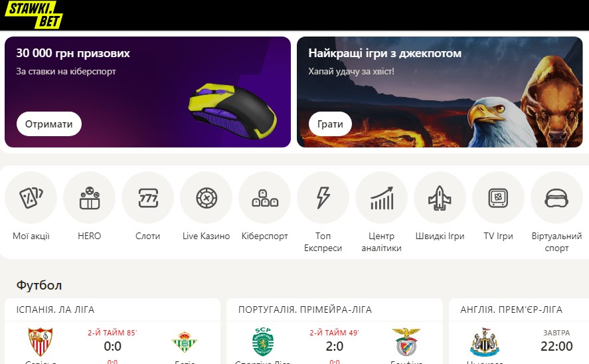
Task: Select the Sporting vs Benfica 2:0 match
Action: pos(334,343)
